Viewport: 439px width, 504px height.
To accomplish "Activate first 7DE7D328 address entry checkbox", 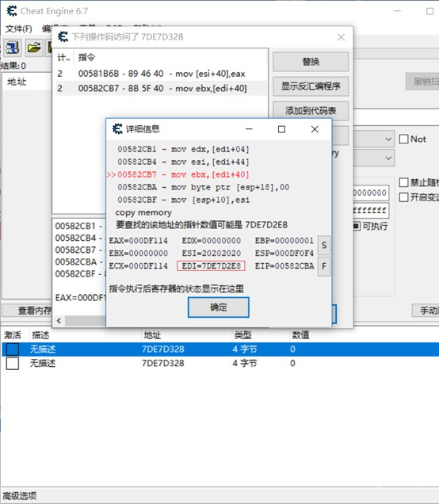I will [x=13, y=349].
